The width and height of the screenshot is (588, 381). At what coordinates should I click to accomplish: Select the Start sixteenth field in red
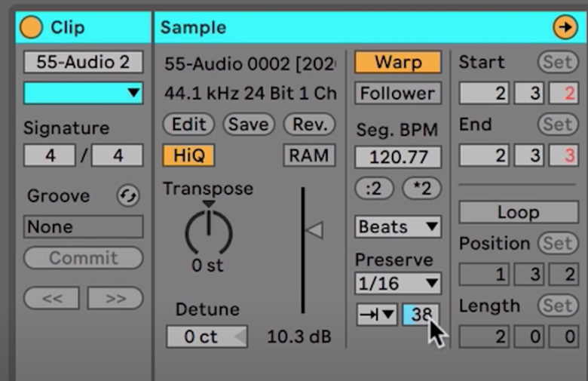564,93
